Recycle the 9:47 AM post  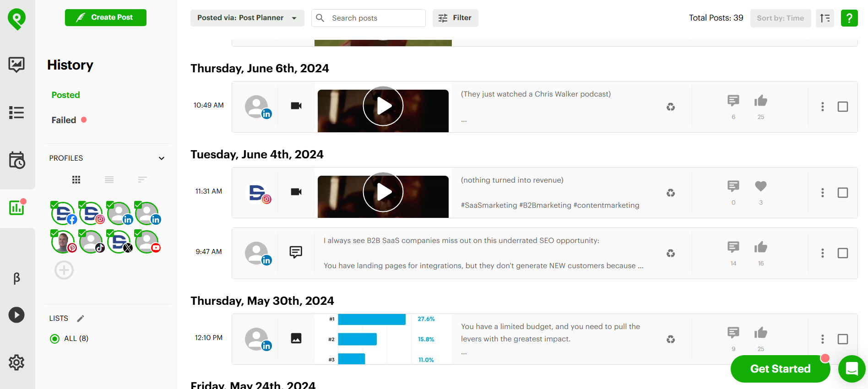[x=671, y=254]
